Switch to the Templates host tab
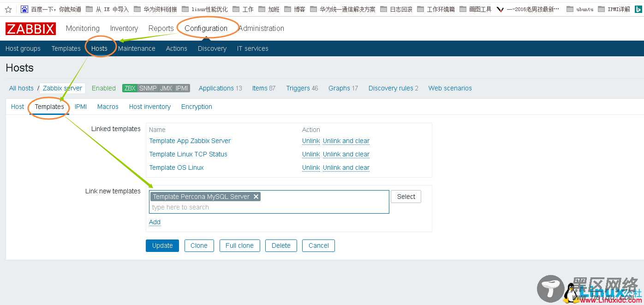 click(49, 107)
